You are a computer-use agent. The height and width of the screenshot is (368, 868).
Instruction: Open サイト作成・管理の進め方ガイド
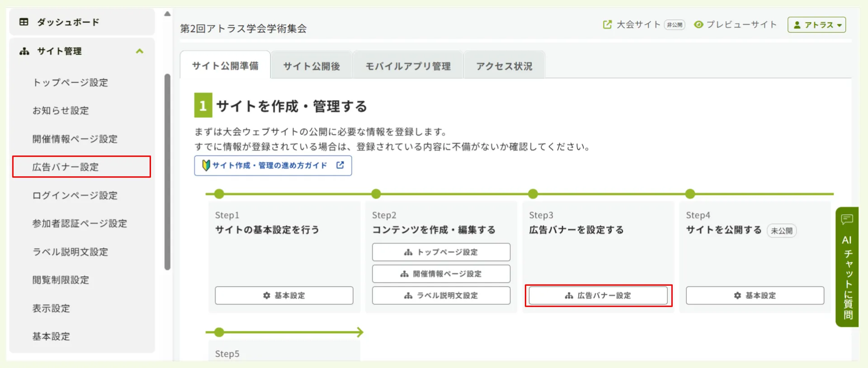point(273,165)
